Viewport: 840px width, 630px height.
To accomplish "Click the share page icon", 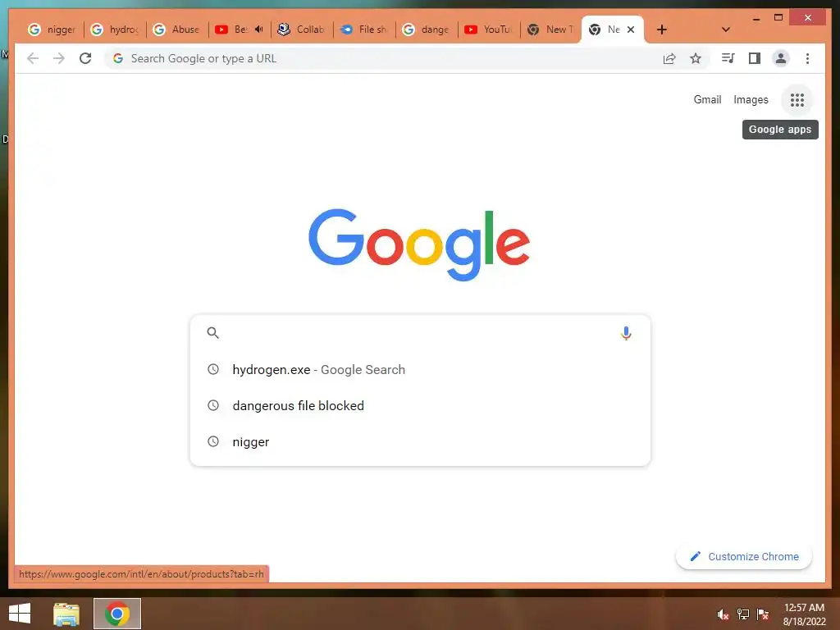I will (669, 58).
